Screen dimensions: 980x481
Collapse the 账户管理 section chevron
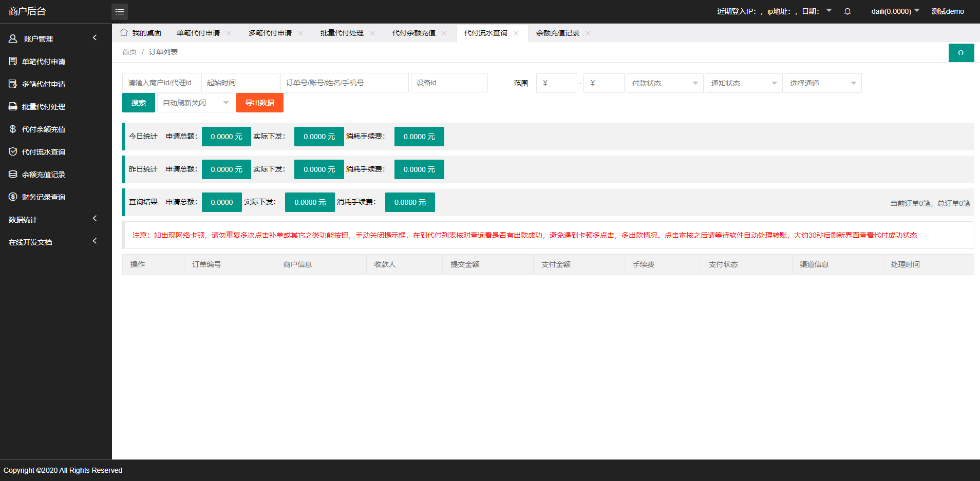tap(95, 37)
